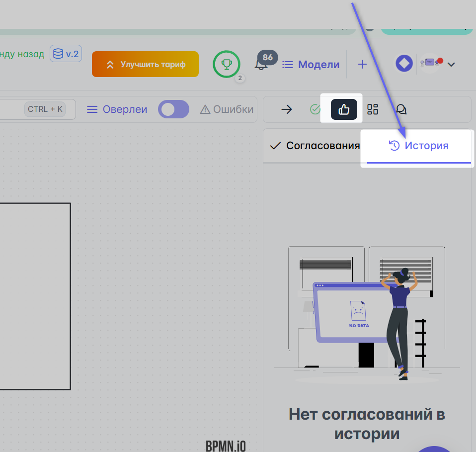Screen dimensions: 476x452
Task: Click the right arrow panel icon
Action: (x=287, y=109)
